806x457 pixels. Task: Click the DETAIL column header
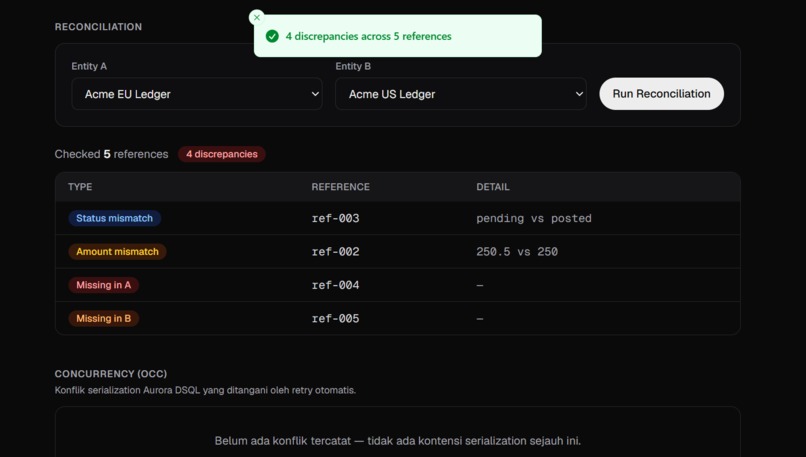pyautogui.click(x=492, y=187)
